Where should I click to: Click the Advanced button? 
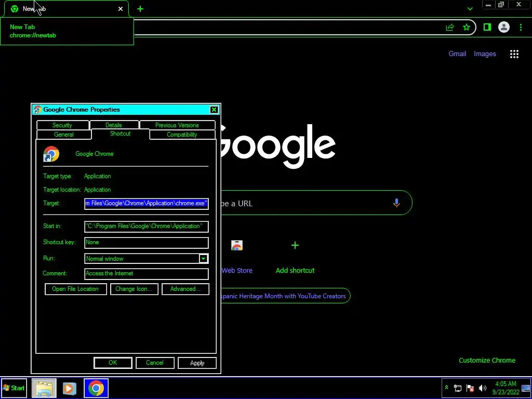(185, 289)
